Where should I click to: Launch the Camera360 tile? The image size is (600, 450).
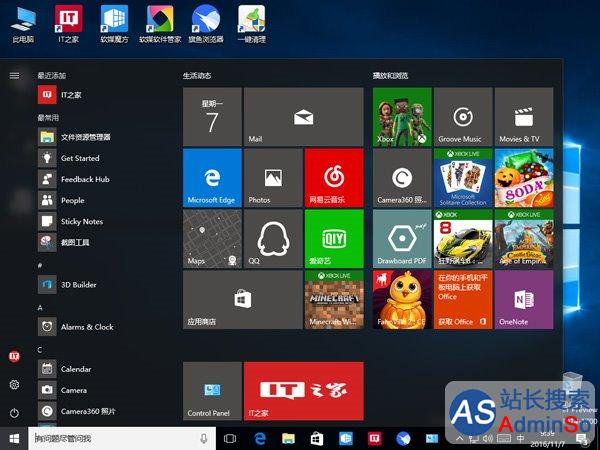(402, 178)
